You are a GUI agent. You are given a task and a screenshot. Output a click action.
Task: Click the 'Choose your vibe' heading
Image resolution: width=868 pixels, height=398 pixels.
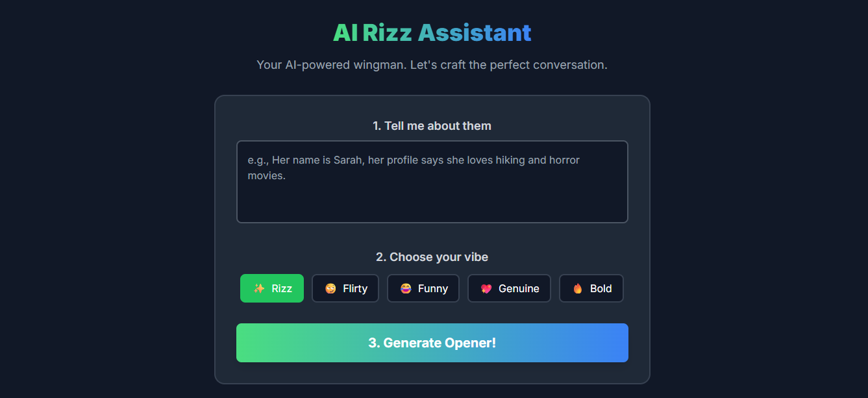[x=432, y=256]
